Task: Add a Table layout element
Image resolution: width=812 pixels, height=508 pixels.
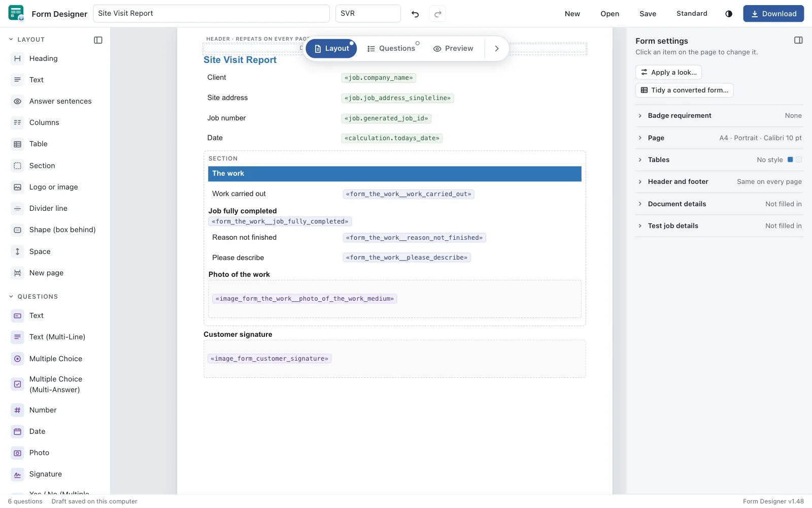Action: click(x=55, y=144)
